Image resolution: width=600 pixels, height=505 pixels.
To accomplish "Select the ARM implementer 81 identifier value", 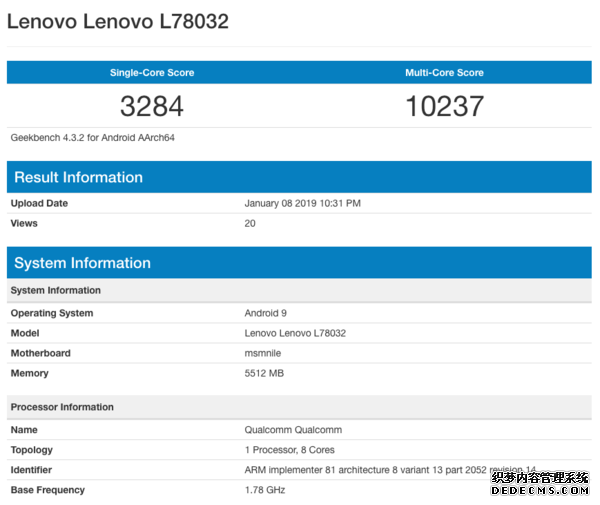I will pos(390,470).
